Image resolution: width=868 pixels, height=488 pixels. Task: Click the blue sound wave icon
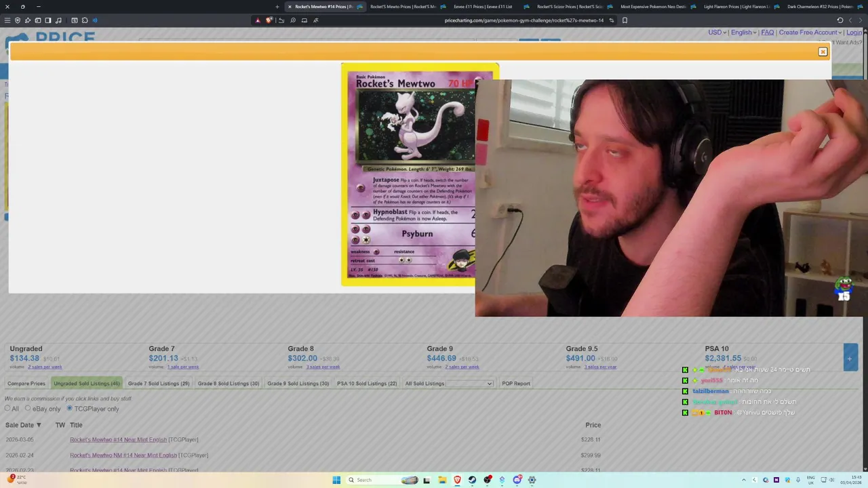[x=95, y=20]
